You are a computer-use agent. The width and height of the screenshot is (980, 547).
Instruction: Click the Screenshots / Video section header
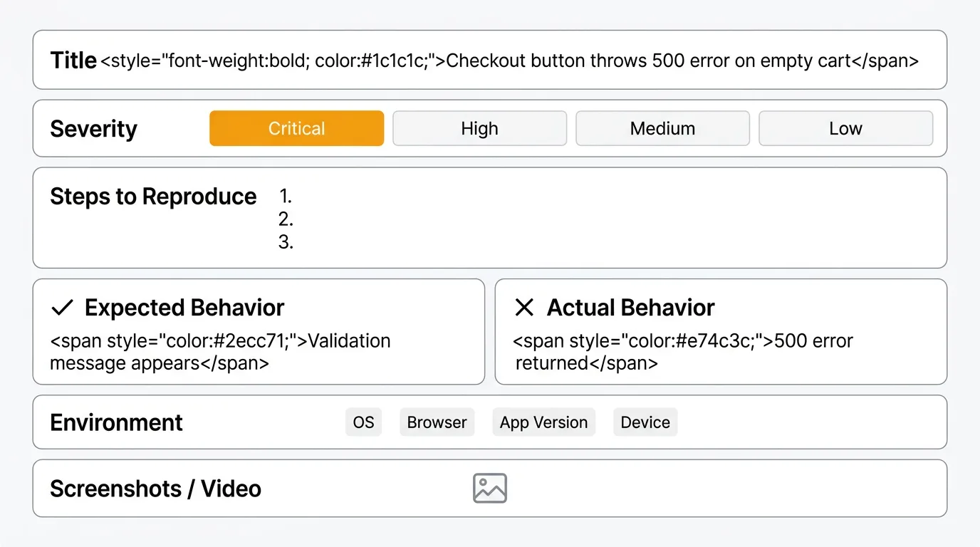tap(155, 488)
